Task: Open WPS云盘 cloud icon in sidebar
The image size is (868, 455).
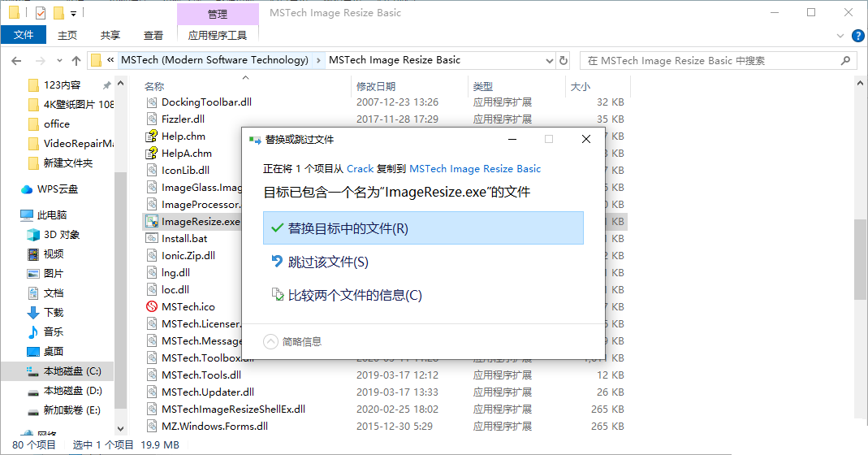Action: click(27, 189)
